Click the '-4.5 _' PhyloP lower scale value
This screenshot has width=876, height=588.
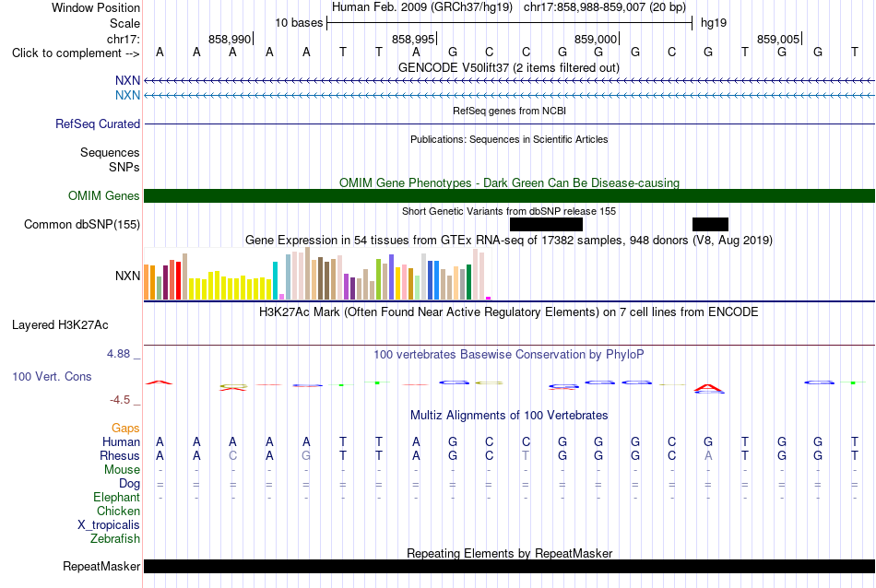(124, 400)
